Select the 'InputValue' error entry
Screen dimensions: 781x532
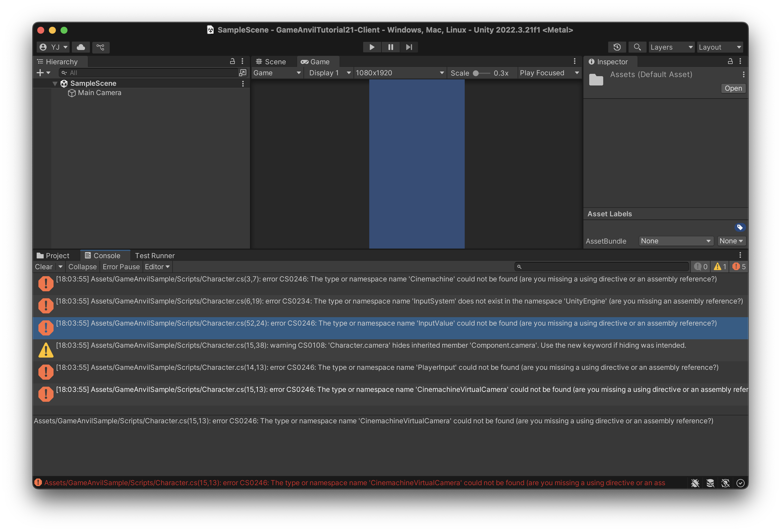[x=390, y=328]
